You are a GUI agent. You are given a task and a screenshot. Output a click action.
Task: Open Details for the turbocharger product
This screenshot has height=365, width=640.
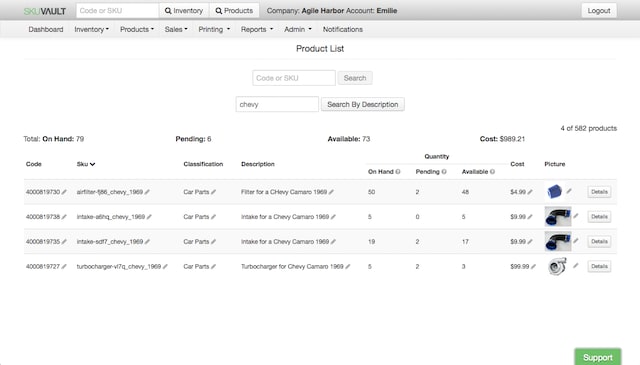click(599, 267)
